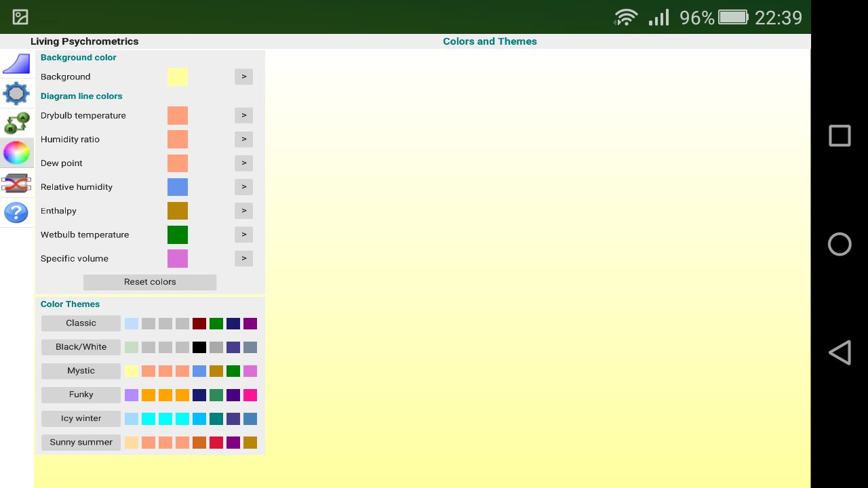The height and width of the screenshot is (488, 868).
Task: Select the color wheel sidebar icon
Action: (16, 153)
